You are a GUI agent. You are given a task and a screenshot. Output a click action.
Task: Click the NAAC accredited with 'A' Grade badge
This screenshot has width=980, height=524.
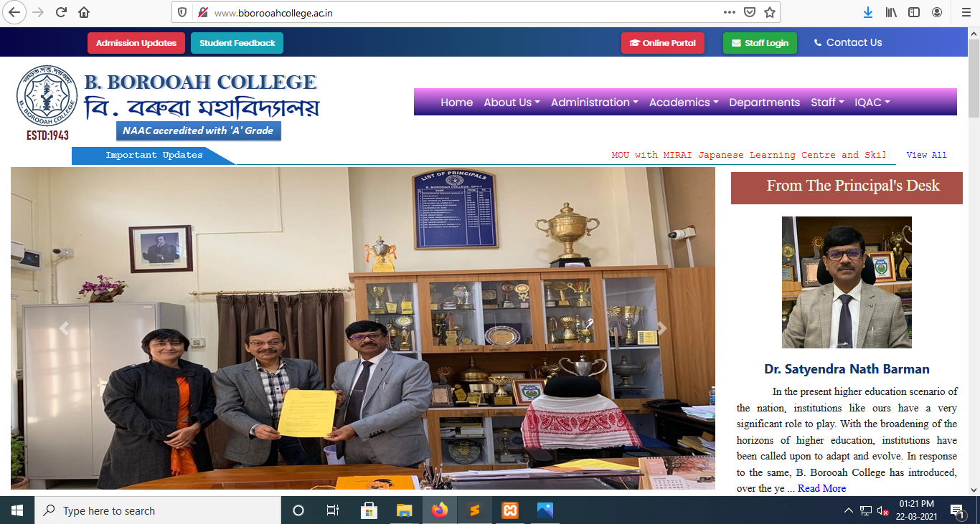click(x=199, y=130)
